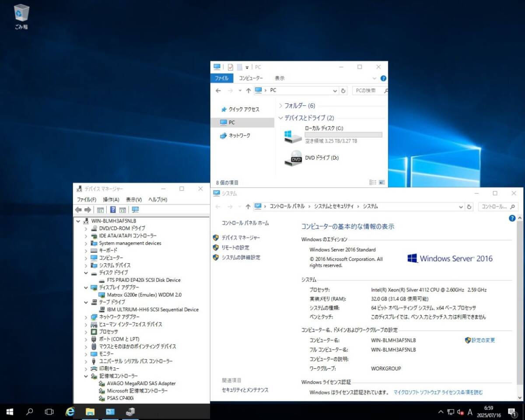The width and height of the screenshot is (525, 420).
Task: Click scan for hardware changes monitor icon
Action: tap(135, 210)
